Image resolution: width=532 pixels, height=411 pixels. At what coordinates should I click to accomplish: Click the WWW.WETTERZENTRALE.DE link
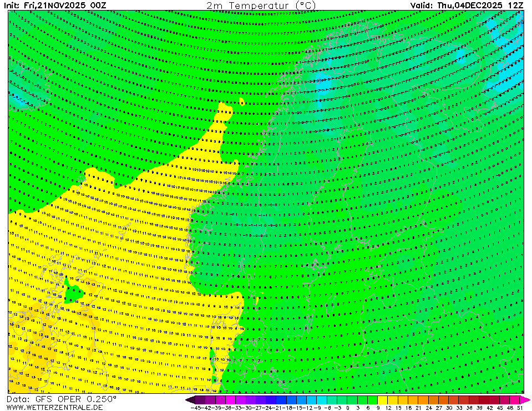click(55, 407)
